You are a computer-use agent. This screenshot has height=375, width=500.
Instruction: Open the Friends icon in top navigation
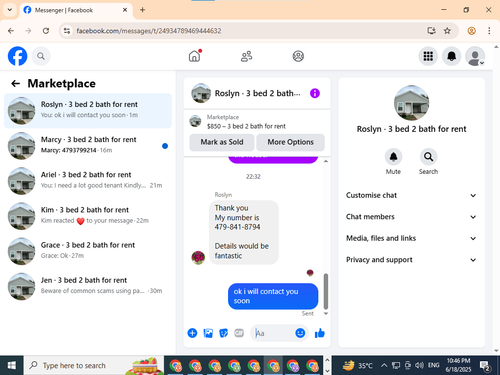246,56
